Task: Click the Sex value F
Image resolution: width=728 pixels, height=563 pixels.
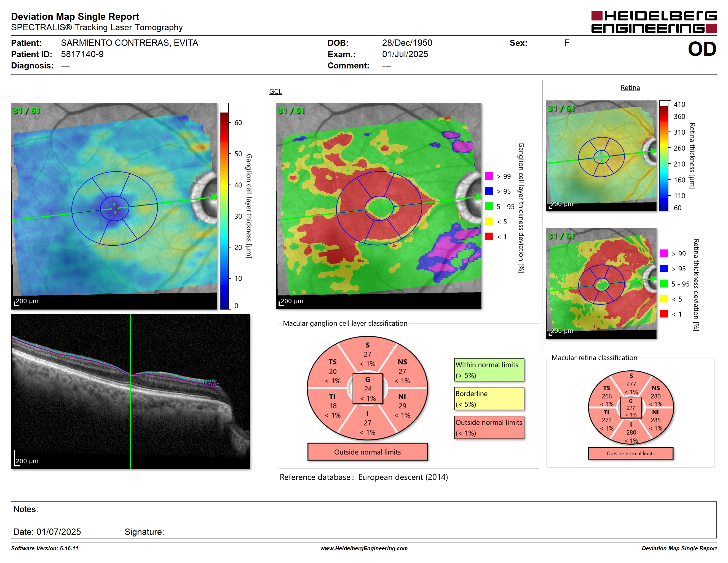Action: click(567, 43)
